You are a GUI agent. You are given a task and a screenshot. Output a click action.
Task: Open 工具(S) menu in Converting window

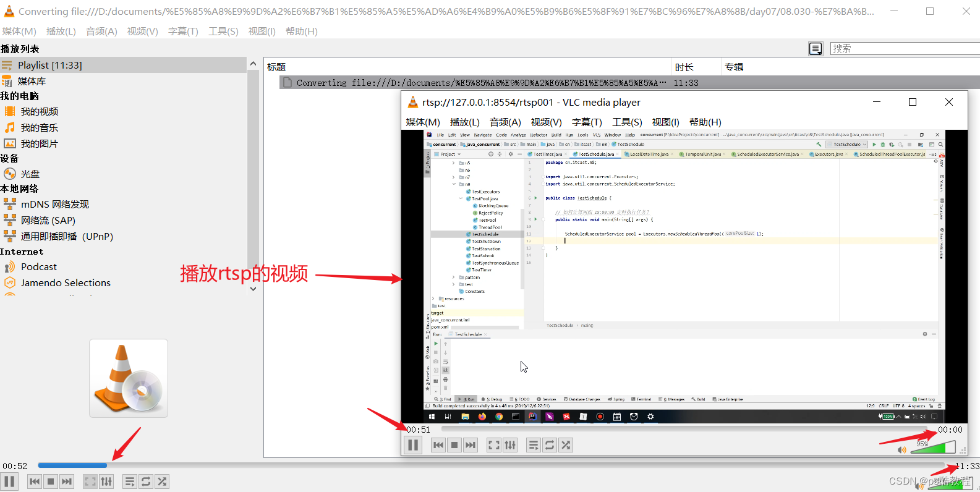[x=223, y=32]
